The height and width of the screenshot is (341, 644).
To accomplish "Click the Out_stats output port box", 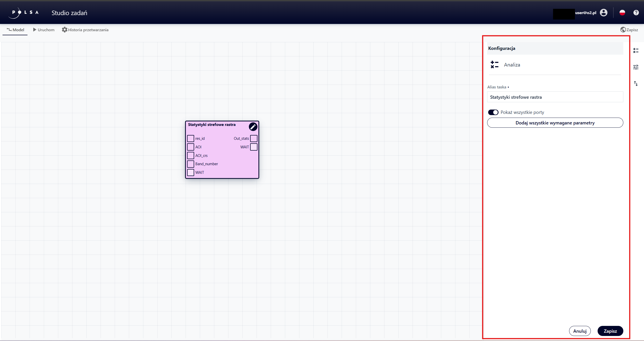I will pyautogui.click(x=254, y=139).
